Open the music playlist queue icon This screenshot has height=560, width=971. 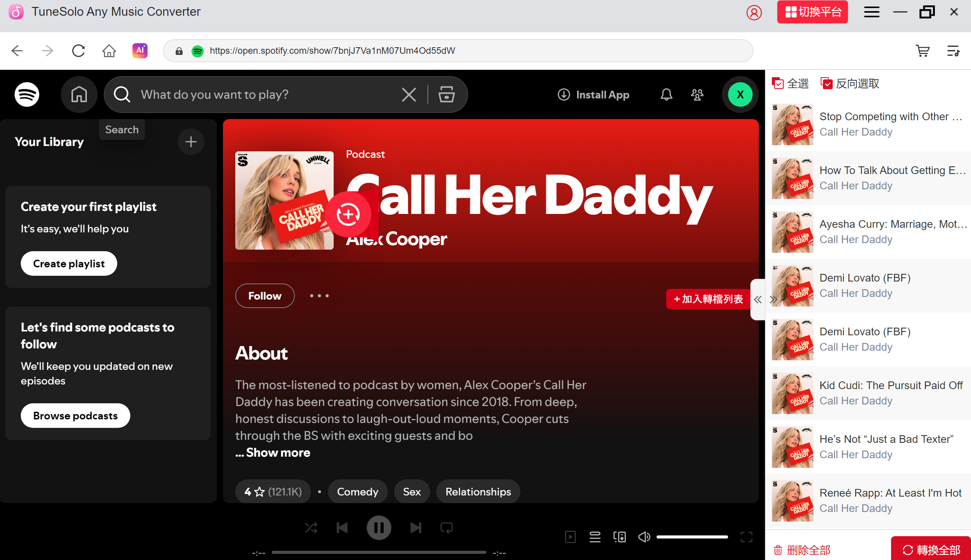point(953,51)
